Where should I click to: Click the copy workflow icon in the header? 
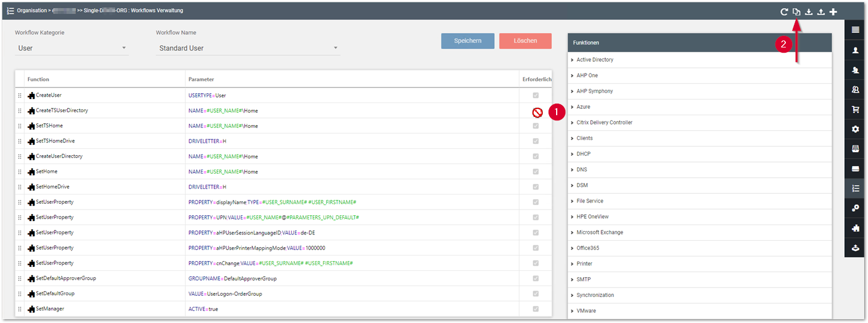796,11
